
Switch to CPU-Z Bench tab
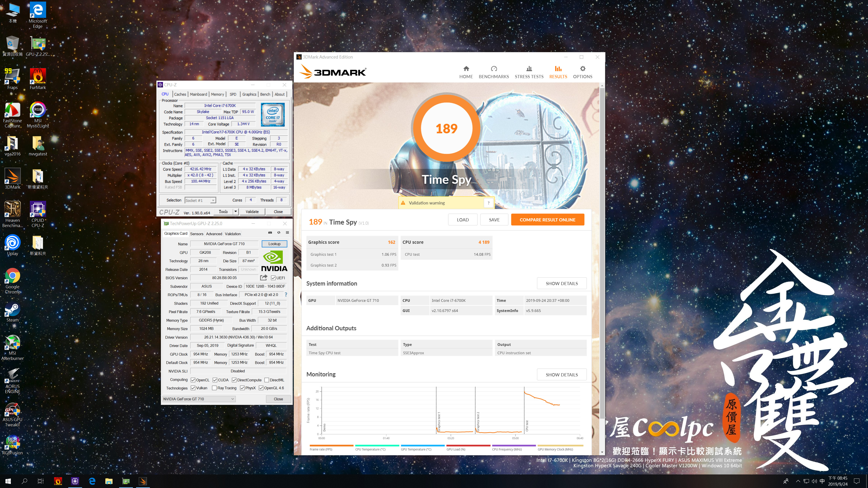pos(265,94)
